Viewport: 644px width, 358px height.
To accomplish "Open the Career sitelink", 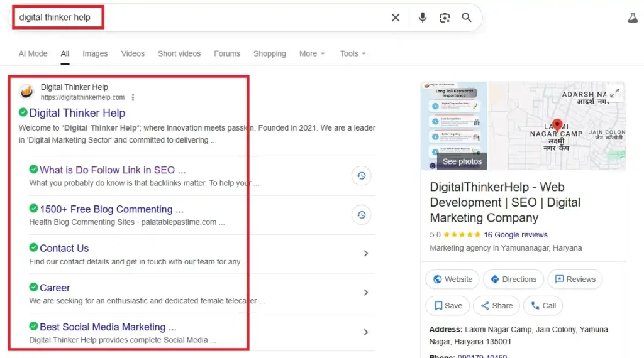I will pyautogui.click(x=55, y=288).
